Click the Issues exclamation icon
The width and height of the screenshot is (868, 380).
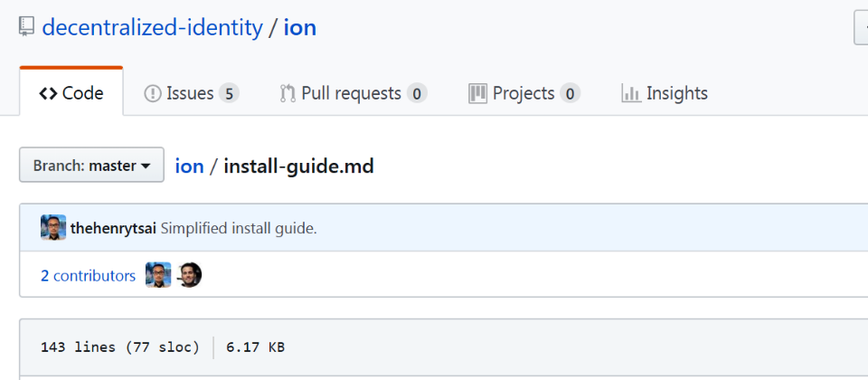tap(152, 93)
